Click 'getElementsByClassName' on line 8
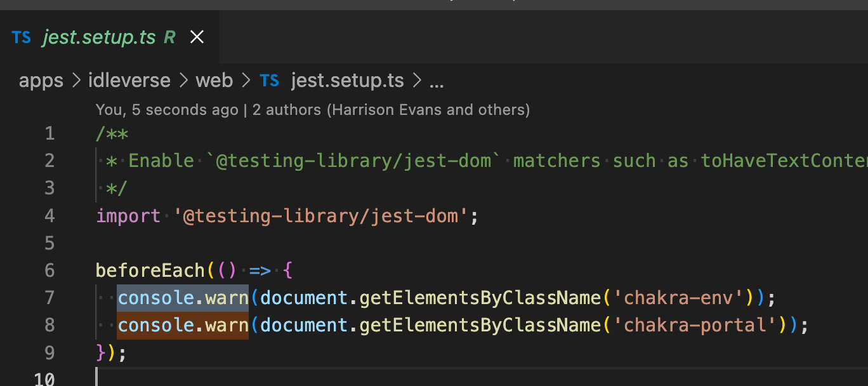 pos(480,325)
